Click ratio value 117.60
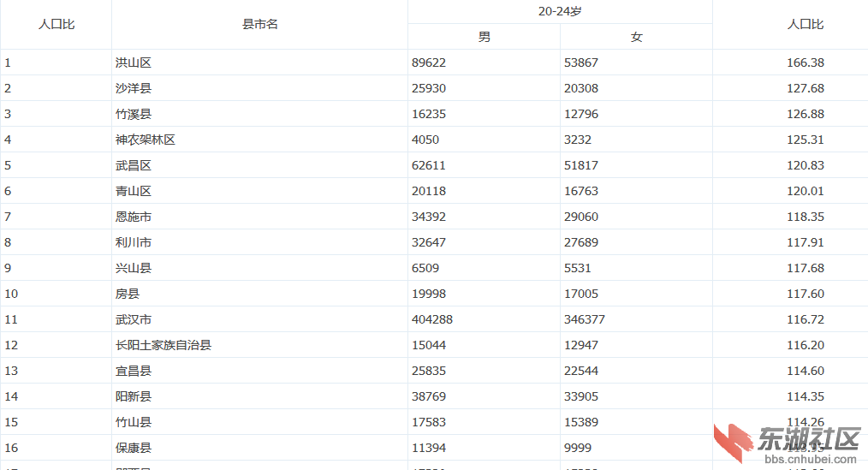The image size is (868, 470). click(x=806, y=294)
